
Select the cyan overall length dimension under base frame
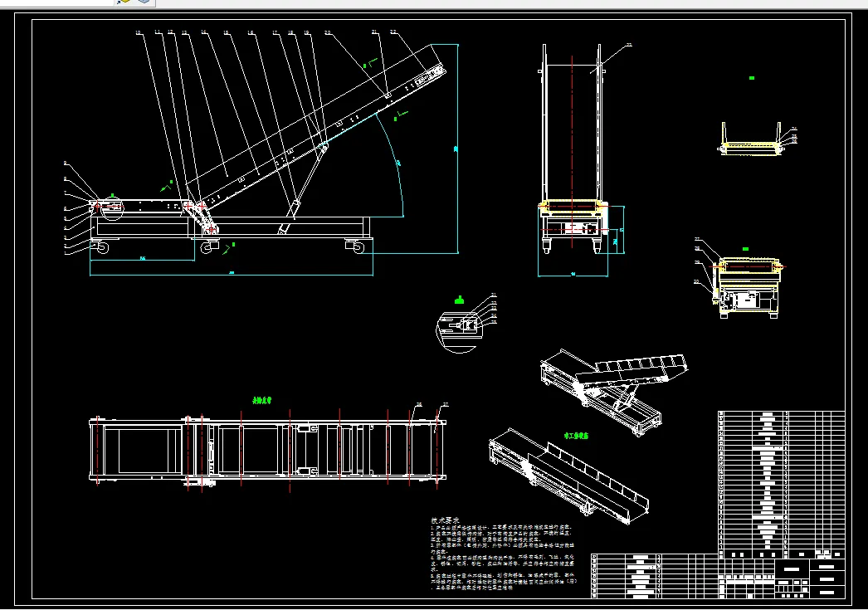[x=232, y=273]
